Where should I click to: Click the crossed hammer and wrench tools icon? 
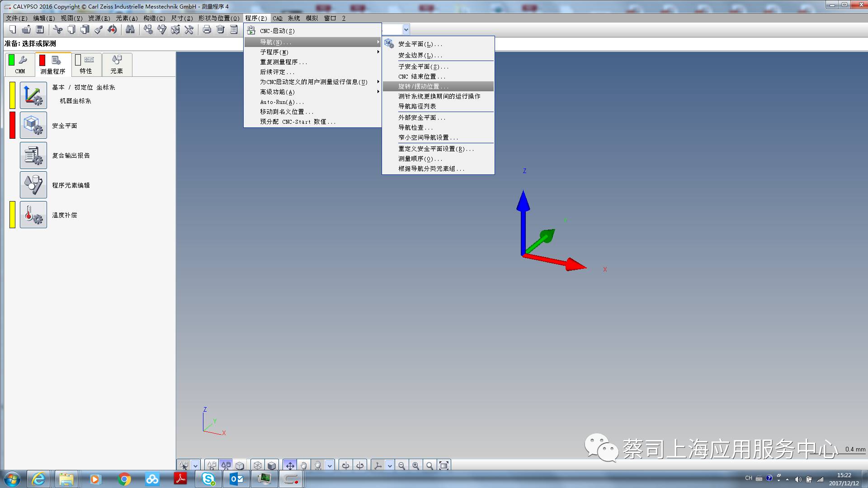(189, 30)
